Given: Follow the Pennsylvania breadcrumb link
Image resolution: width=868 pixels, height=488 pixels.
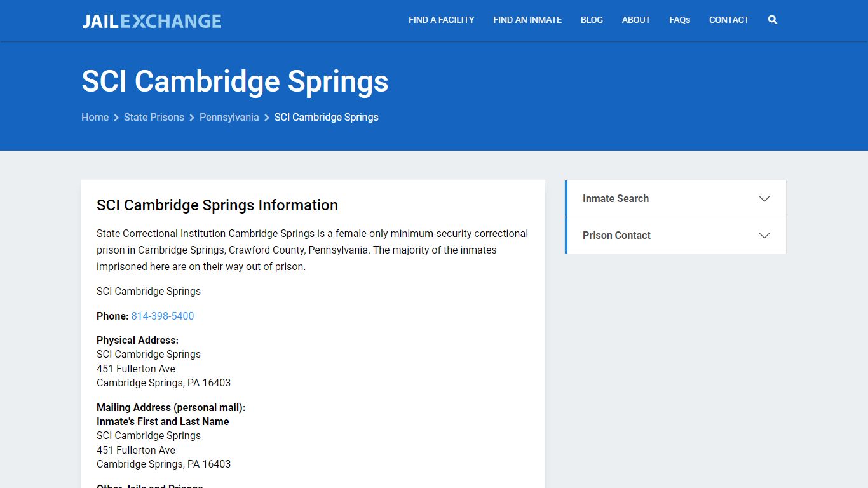Looking at the screenshot, I should (229, 117).
